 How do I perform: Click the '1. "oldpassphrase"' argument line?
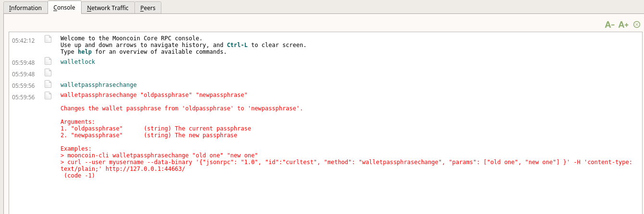tap(156, 129)
